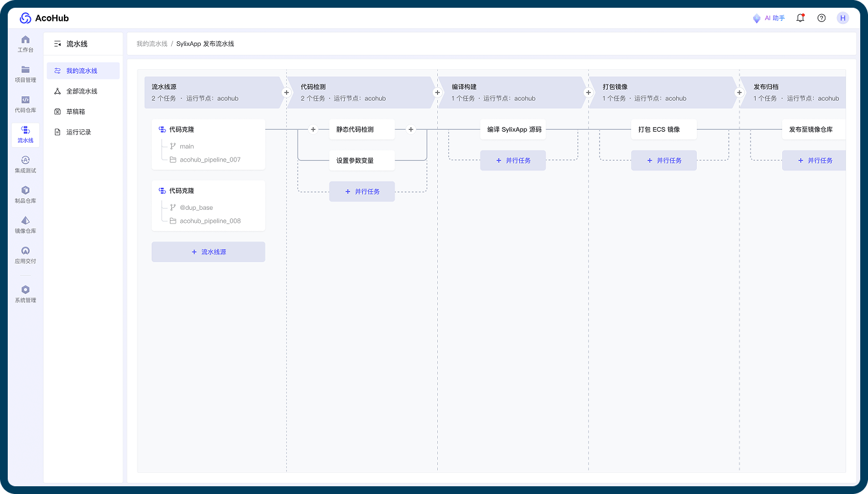Open the 发布至镜像仓库 task node
Viewport: 868px width, 494px height.
[814, 129]
